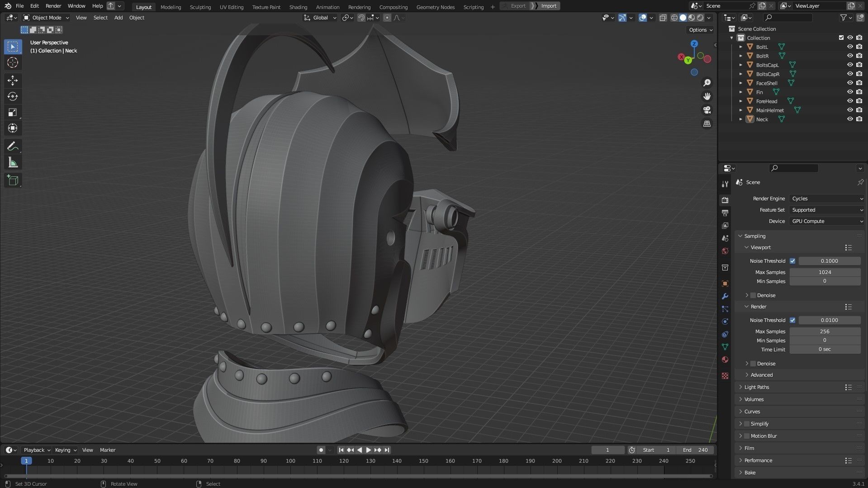Viewport: 868px width, 488px height.
Task: Open Tool properties tab icon
Action: tap(725, 184)
